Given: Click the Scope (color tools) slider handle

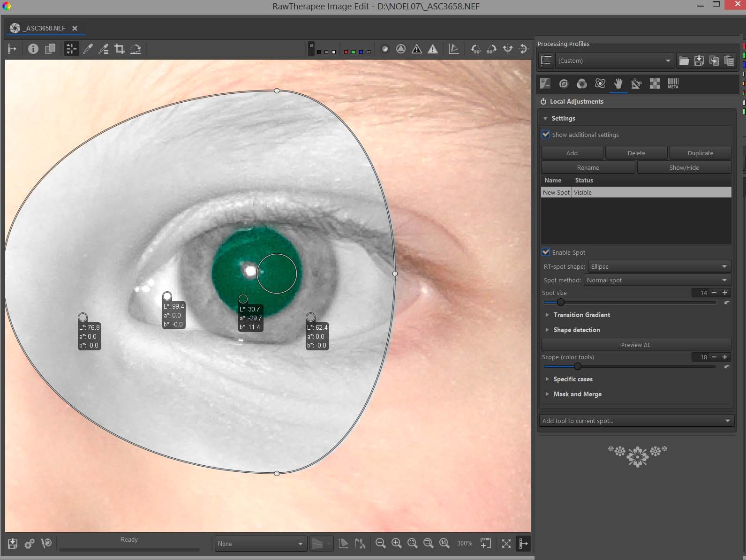Looking at the screenshot, I should pos(578,366).
